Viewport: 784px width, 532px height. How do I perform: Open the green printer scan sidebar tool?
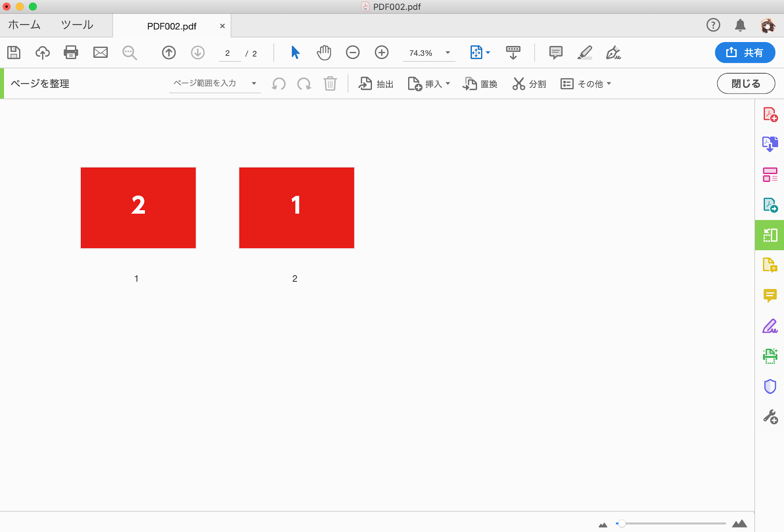coord(770,356)
